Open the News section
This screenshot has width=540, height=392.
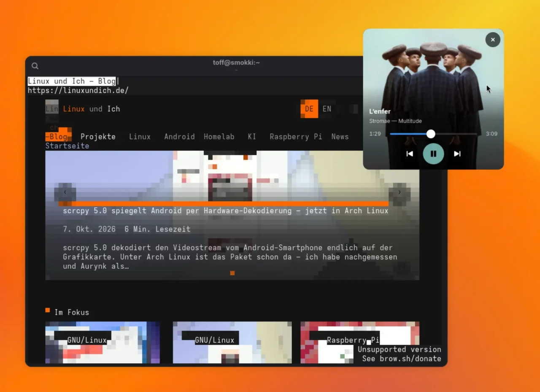pos(340,137)
